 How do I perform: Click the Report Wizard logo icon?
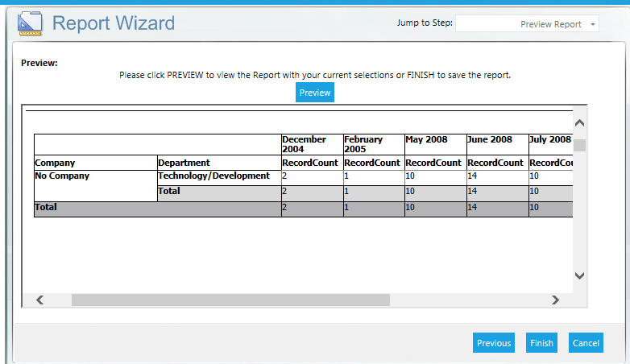31,24
